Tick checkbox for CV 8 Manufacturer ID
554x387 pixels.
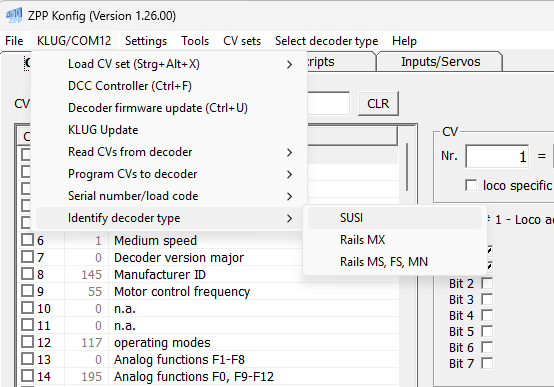27,274
